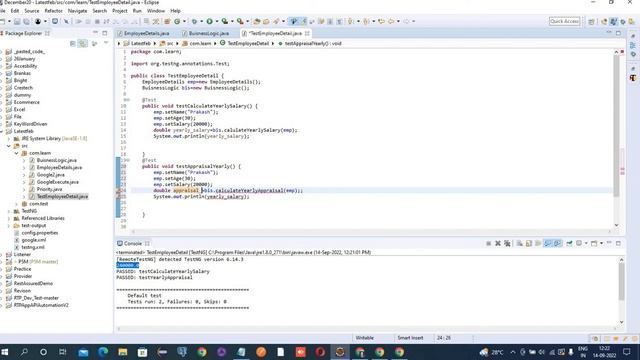Click the Windows Start button
The image size is (640, 360).
5,352
